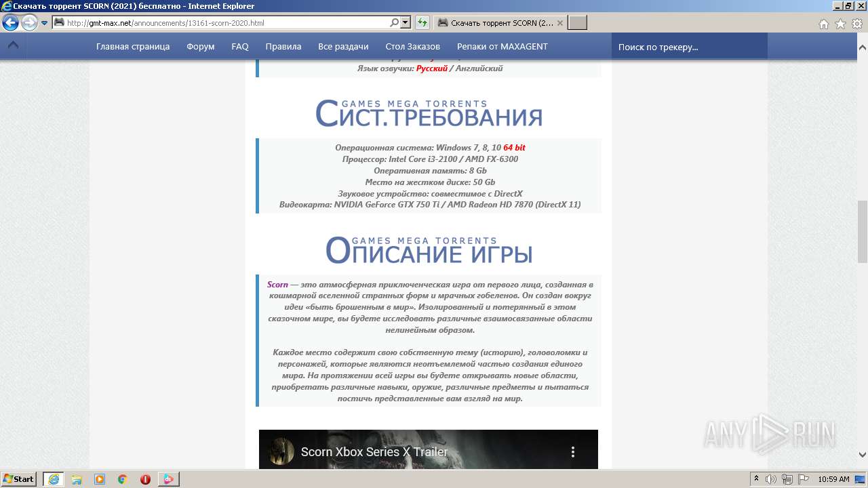The image size is (868, 488).
Task: Open the Action Center flag icon
Action: (804, 479)
